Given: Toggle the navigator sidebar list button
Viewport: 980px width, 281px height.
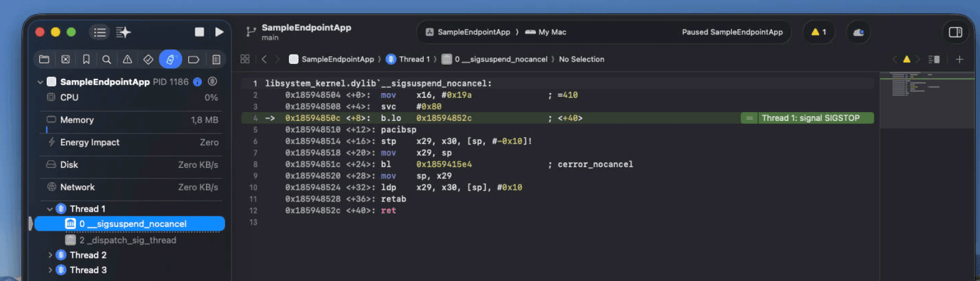Looking at the screenshot, I should 100,32.
